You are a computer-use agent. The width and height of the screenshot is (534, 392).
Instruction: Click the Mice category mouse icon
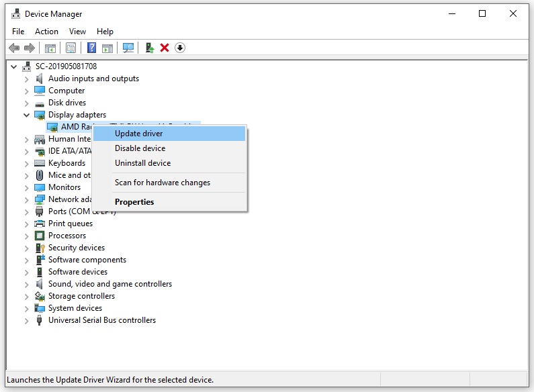[x=40, y=175]
